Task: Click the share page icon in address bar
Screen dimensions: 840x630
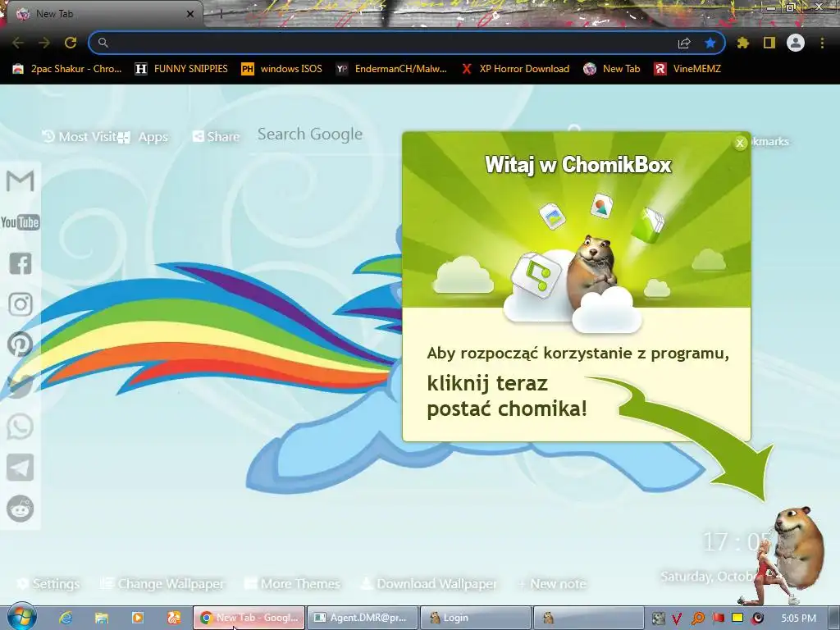Action: tap(684, 43)
